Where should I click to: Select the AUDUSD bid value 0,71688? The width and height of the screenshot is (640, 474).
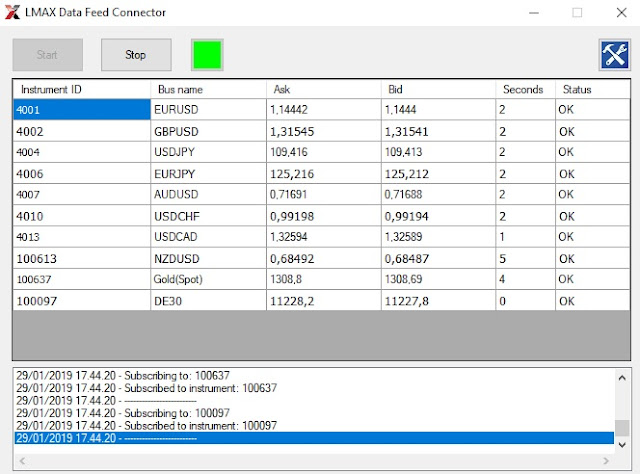pyautogui.click(x=438, y=194)
